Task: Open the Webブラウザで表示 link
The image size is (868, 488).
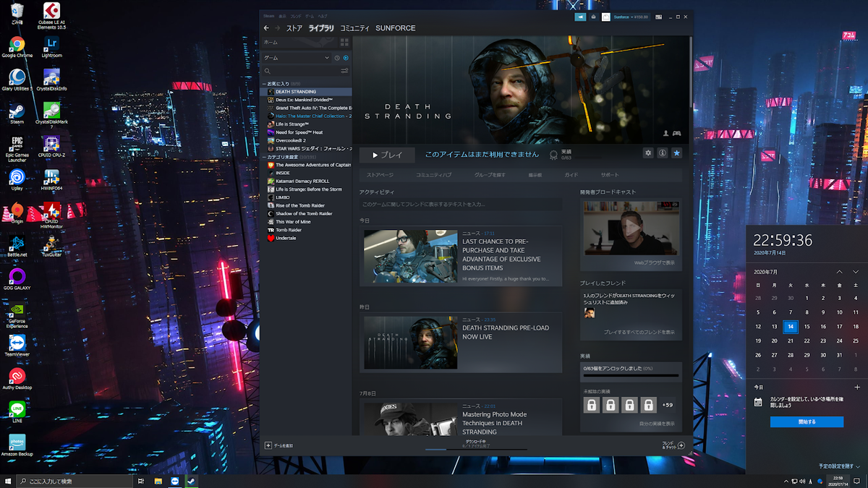Action: pyautogui.click(x=654, y=263)
